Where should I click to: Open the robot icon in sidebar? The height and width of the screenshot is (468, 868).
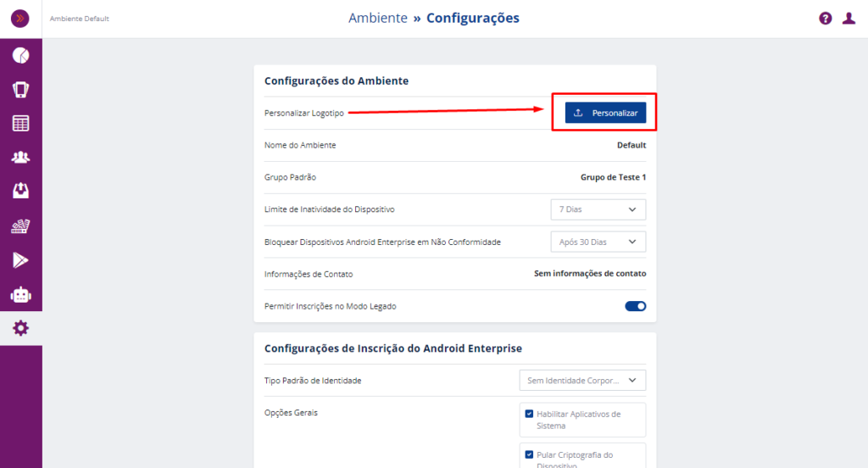20,294
